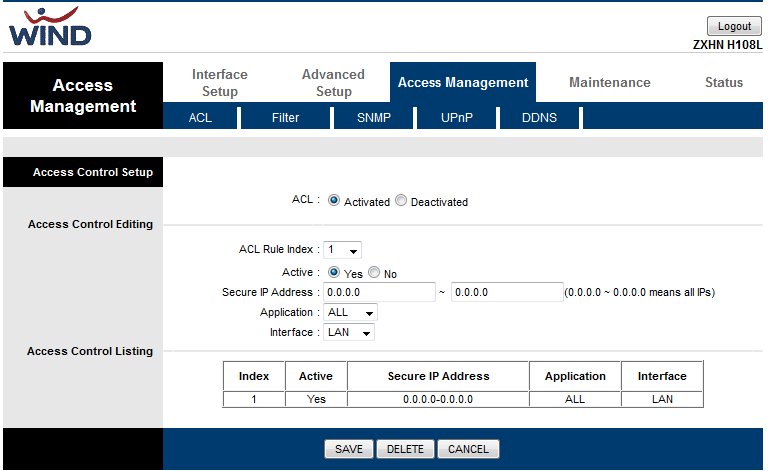
Task: Click the Active column header in listing
Action: pos(316,376)
